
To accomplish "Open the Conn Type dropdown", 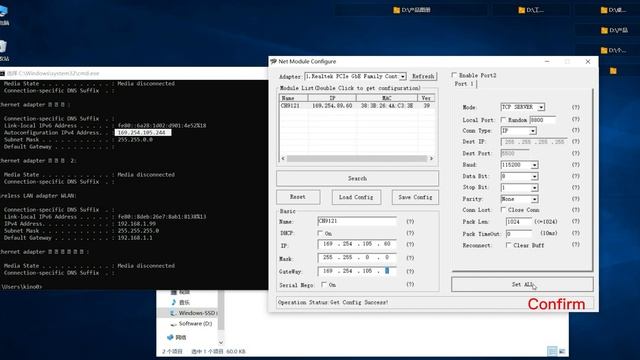I will point(533,131).
